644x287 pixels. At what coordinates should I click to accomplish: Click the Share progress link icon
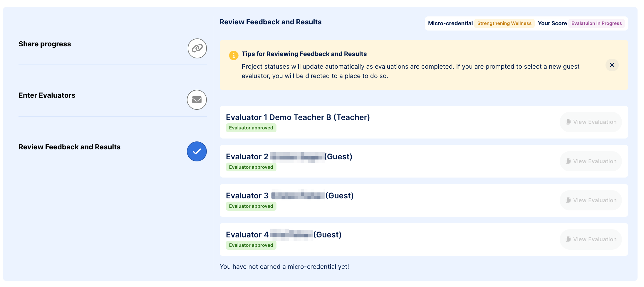[x=197, y=48]
